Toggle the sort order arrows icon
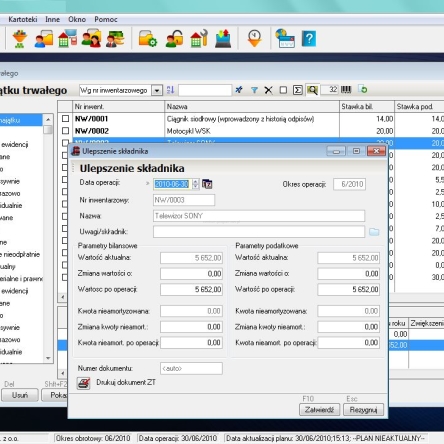Screen dimensions: 444x444 click(170, 90)
